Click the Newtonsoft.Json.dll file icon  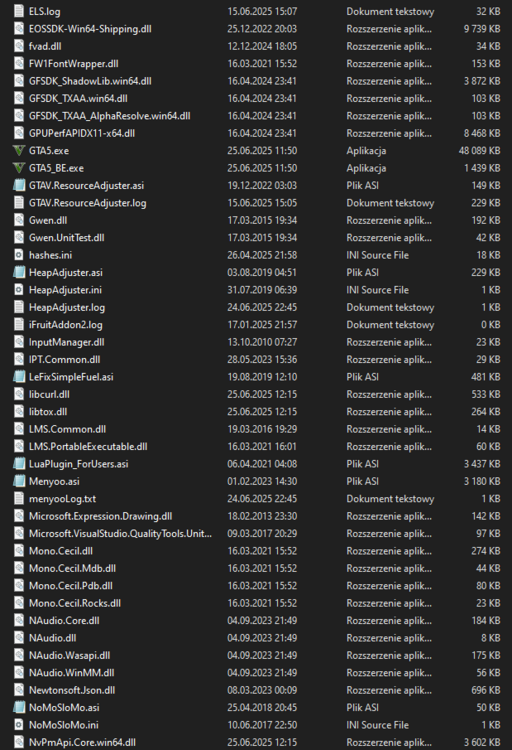(x=19, y=690)
